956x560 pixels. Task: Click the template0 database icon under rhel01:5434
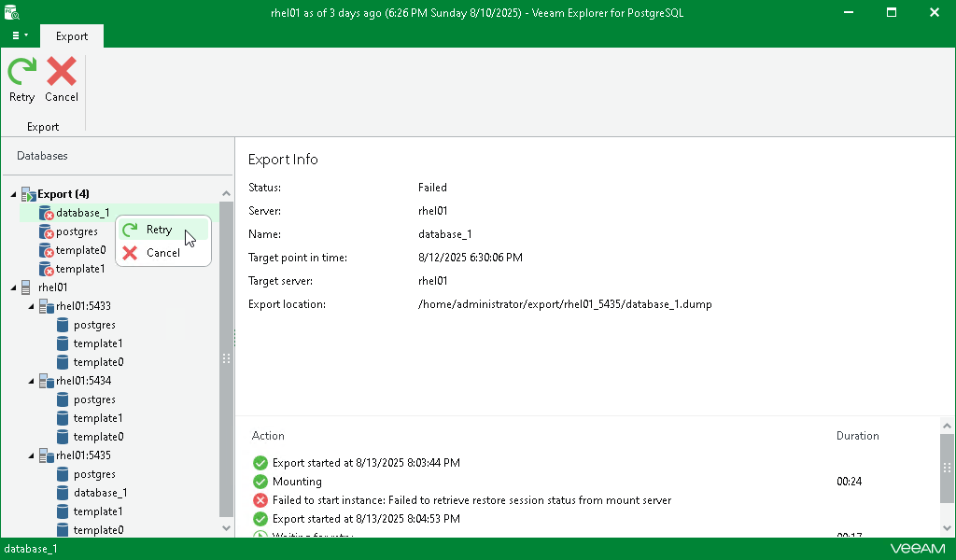coord(63,437)
